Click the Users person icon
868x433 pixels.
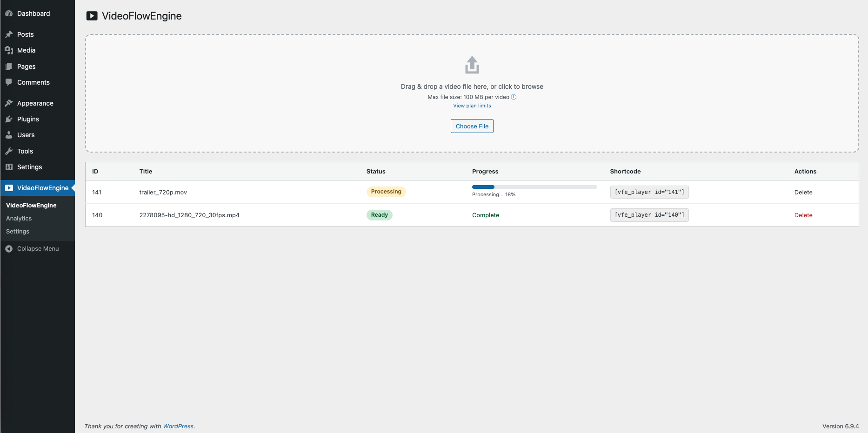(9, 135)
